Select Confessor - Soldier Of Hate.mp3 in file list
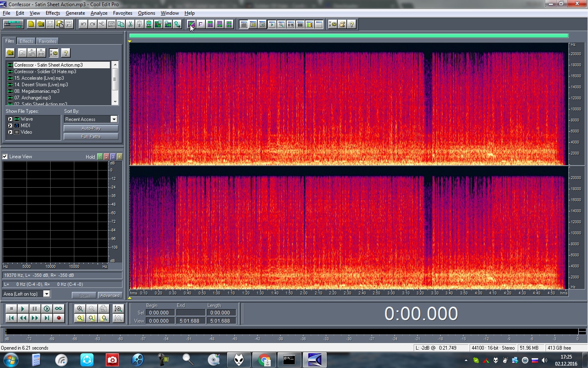Viewport: 588px width, 368px height. click(45, 72)
